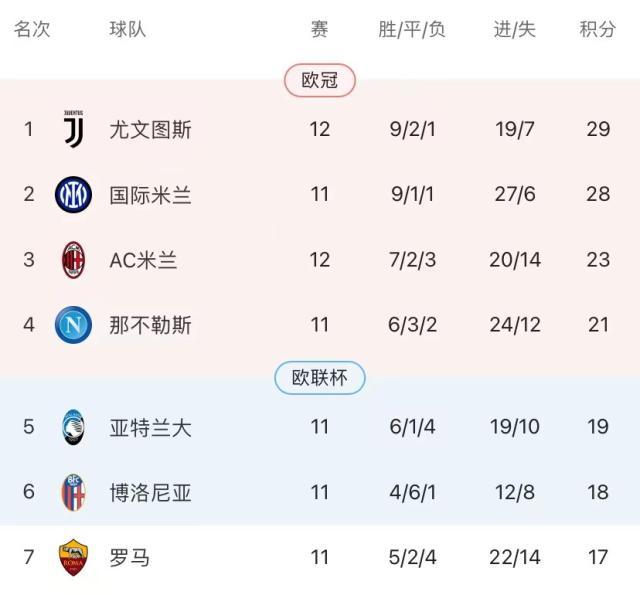Open team name 尤文图斯
The image size is (640, 595).
click(x=150, y=129)
